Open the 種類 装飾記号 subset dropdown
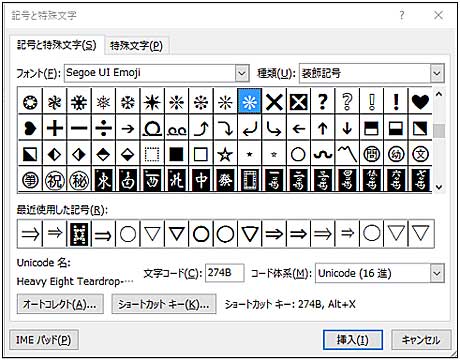The width and height of the screenshot is (460, 362). [437, 73]
